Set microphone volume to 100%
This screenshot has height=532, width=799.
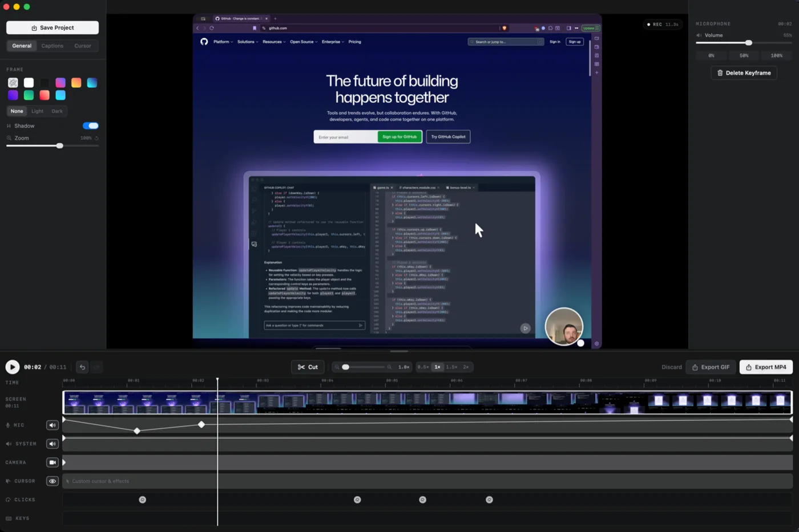(776, 55)
